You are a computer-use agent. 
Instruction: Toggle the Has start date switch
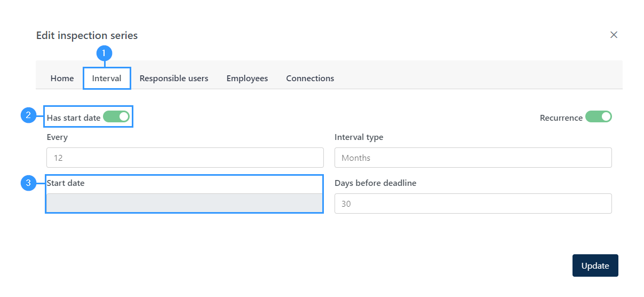(116, 117)
